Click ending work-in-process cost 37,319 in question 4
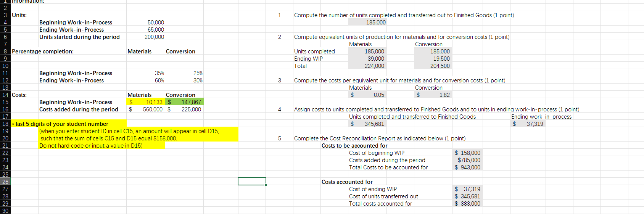644x214 pixels. pyautogui.click(x=528, y=124)
